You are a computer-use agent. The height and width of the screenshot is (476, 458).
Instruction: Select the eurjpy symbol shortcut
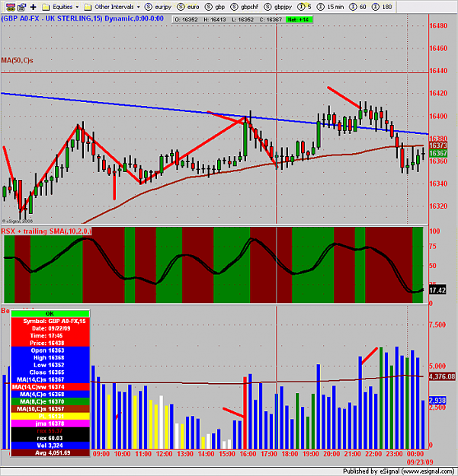click(x=158, y=7)
